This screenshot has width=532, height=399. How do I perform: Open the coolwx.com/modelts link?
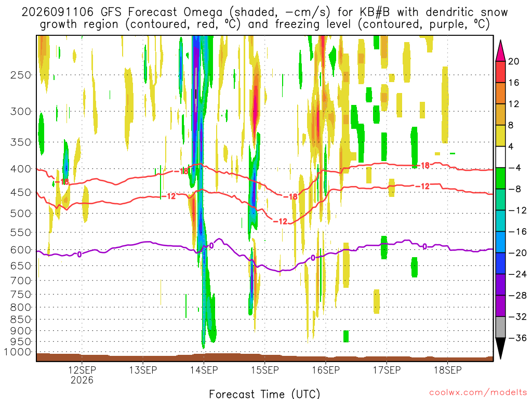[478, 393]
